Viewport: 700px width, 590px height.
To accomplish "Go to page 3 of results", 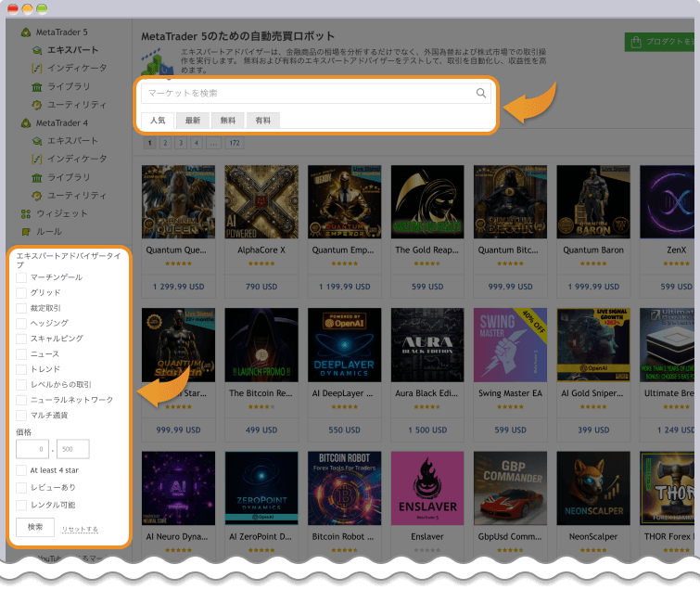I will click(181, 143).
